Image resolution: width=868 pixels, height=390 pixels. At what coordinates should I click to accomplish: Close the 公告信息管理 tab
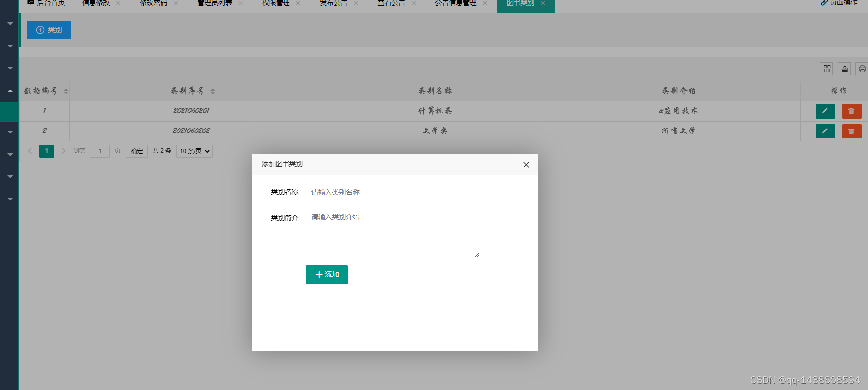(x=485, y=3)
